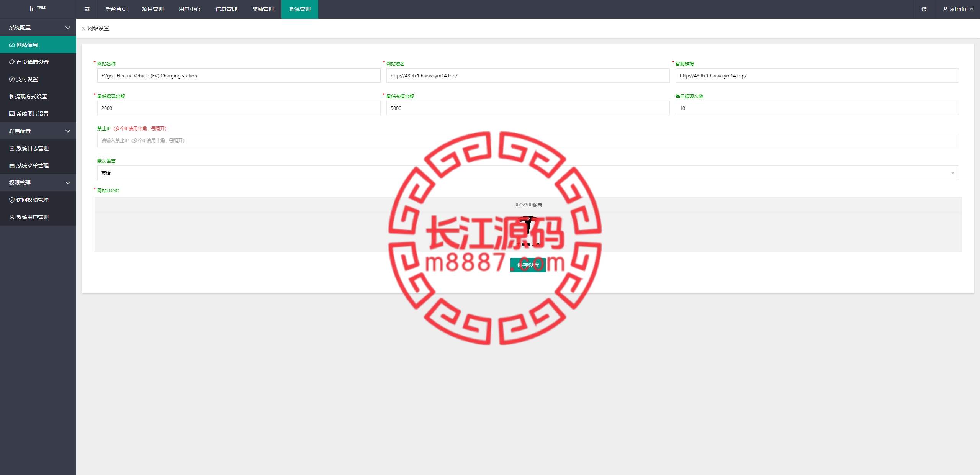Viewport: 980px width, 475px height.
Task: Click the 最低充值金额 field with 5000
Action: pyautogui.click(x=528, y=108)
